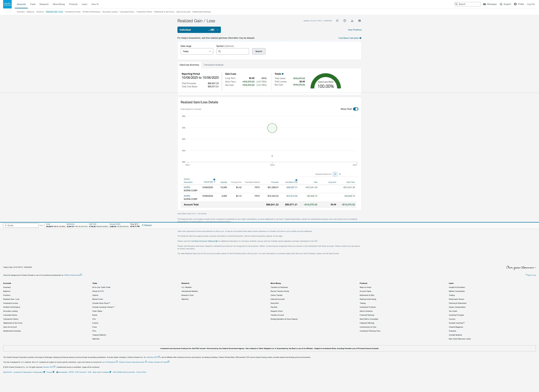Click the download export icon
This screenshot has width=539, height=392.
tap(352, 21)
